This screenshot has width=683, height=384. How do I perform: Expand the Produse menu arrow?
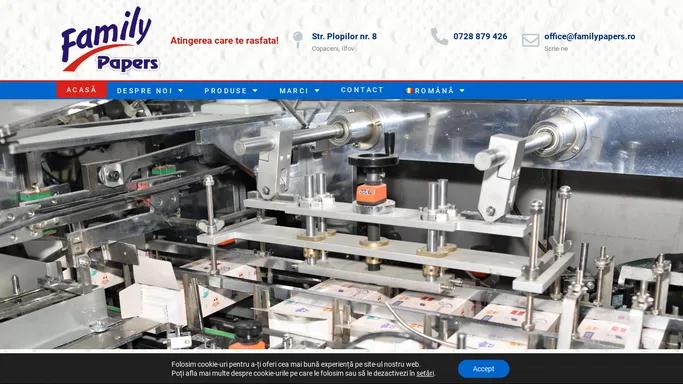pos(255,91)
